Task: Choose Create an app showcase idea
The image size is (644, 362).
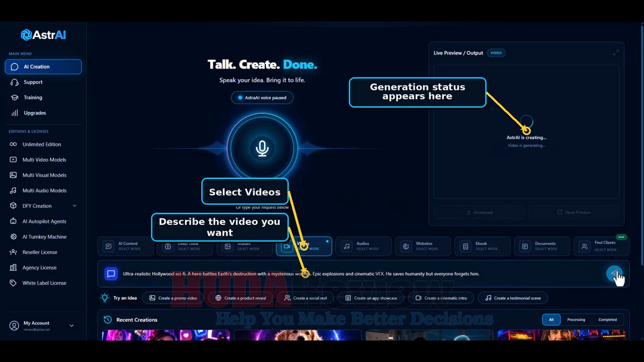Action: (371, 298)
